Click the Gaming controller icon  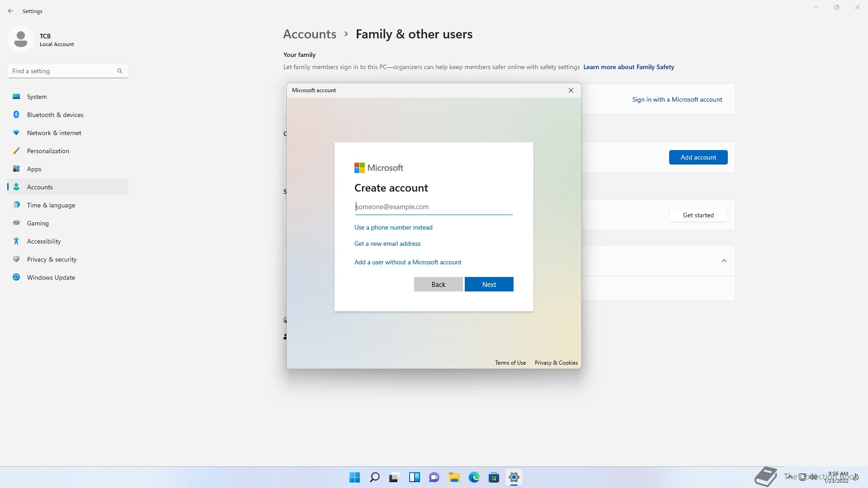pyautogui.click(x=16, y=223)
